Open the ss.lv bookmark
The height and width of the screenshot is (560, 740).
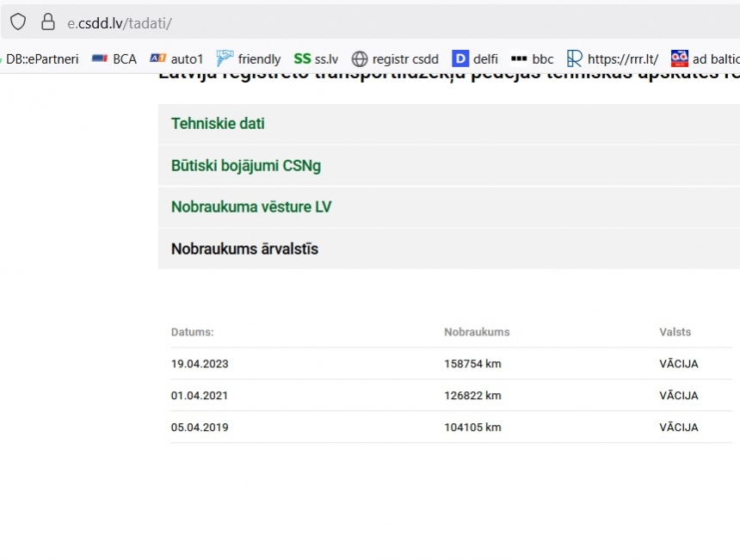click(x=316, y=59)
